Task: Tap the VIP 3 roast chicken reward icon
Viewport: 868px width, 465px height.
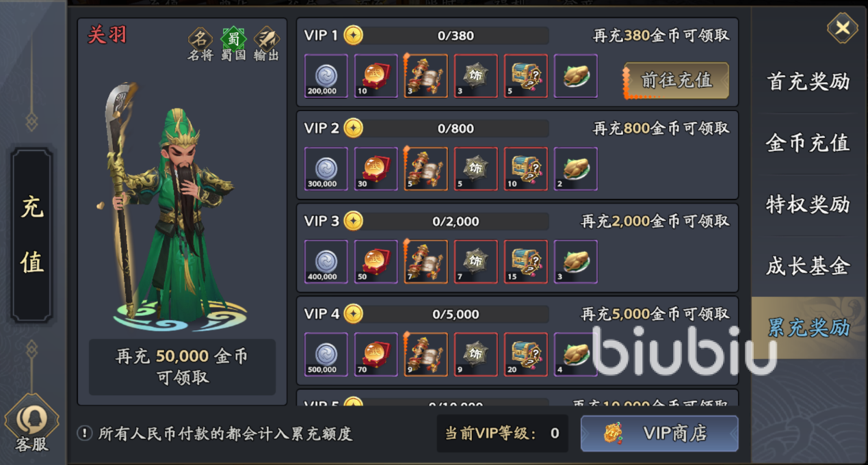Action: (575, 262)
